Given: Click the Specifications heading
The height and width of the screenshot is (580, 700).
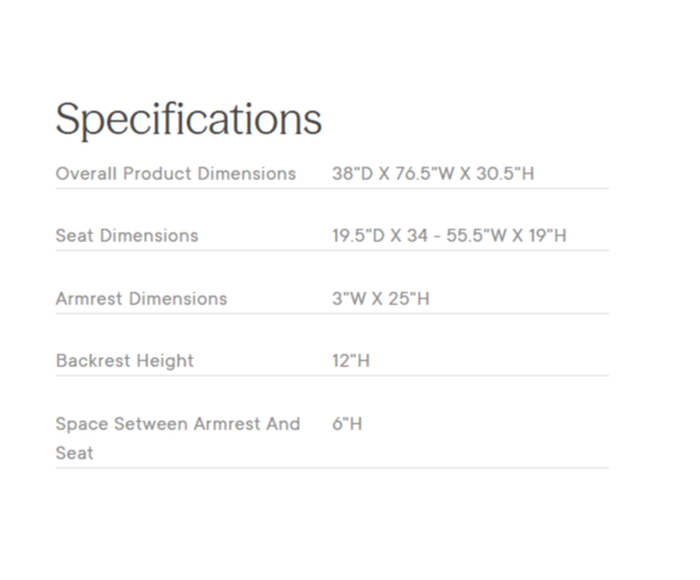Looking at the screenshot, I should 188,120.
